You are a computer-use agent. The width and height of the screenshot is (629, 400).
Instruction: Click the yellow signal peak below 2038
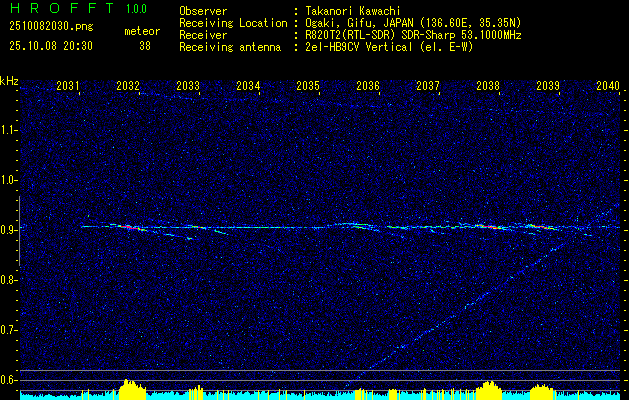[x=488, y=388]
